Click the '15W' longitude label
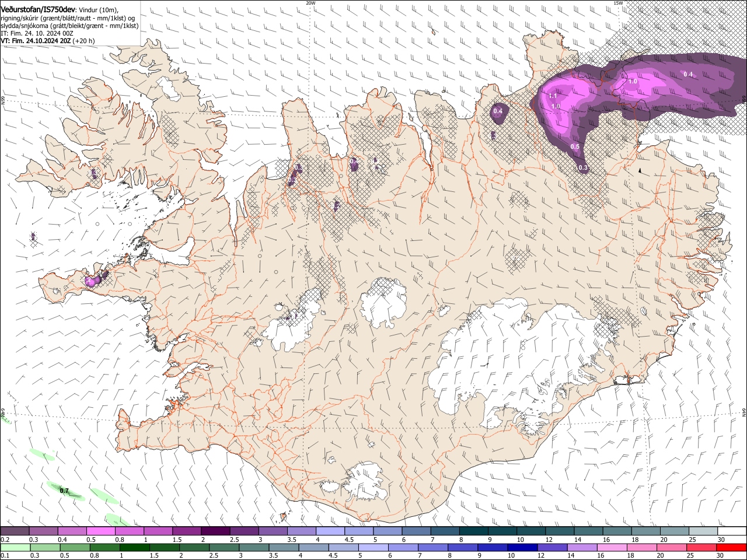747x560 pixels. pyautogui.click(x=618, y=3)
